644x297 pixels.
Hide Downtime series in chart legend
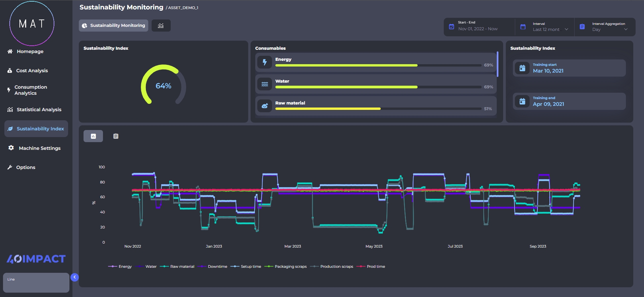[213, 266]
